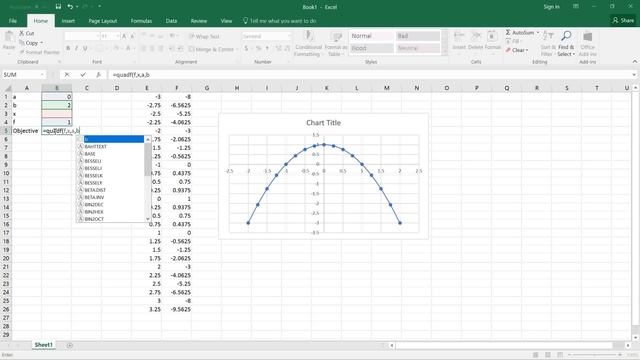The width and height of the screenshot is (640, 360).
Task: Open Format as Table gallery
Action: pyautogui.click(x=336, y=44)
